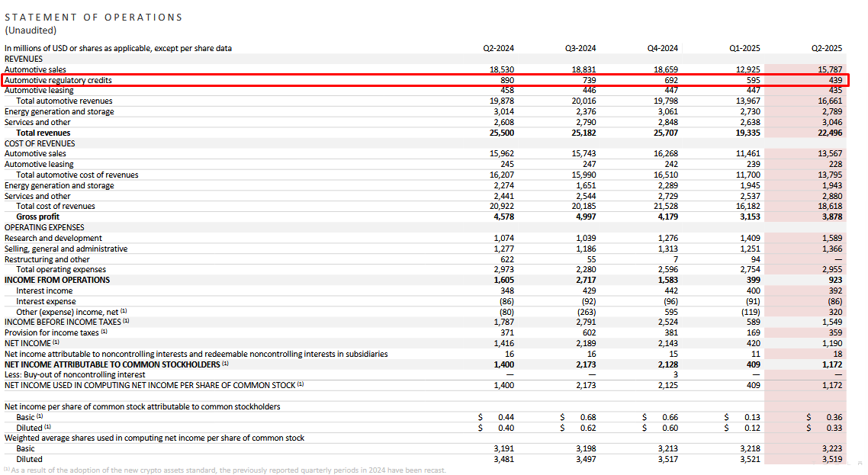Click the 'Total operating expenses' label
The height and width of the screenshot is (475, 868).
pos(61,270)
